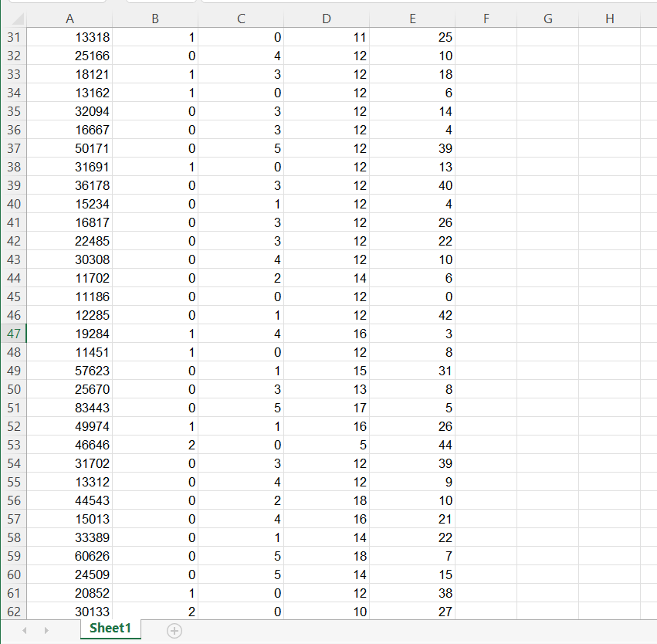The width and height of the screenshot is (657, 644).
Task: Open the Sheet1 tab
Action: pyautogui.click(x=110, y=629)
